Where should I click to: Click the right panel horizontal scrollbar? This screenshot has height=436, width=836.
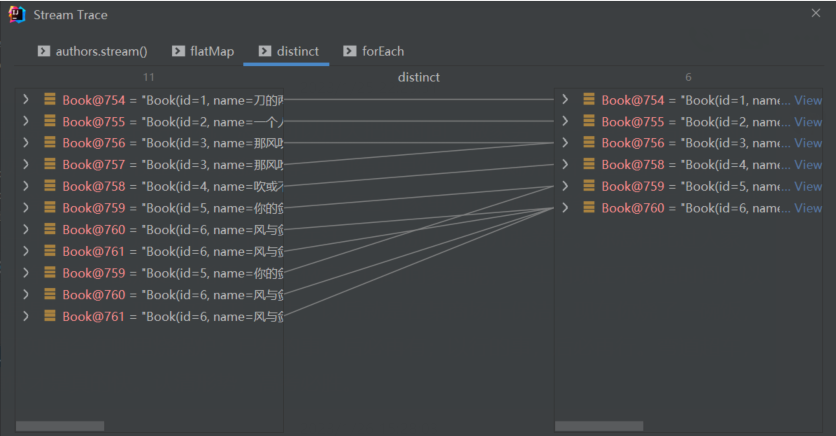(x=600, y=426)
